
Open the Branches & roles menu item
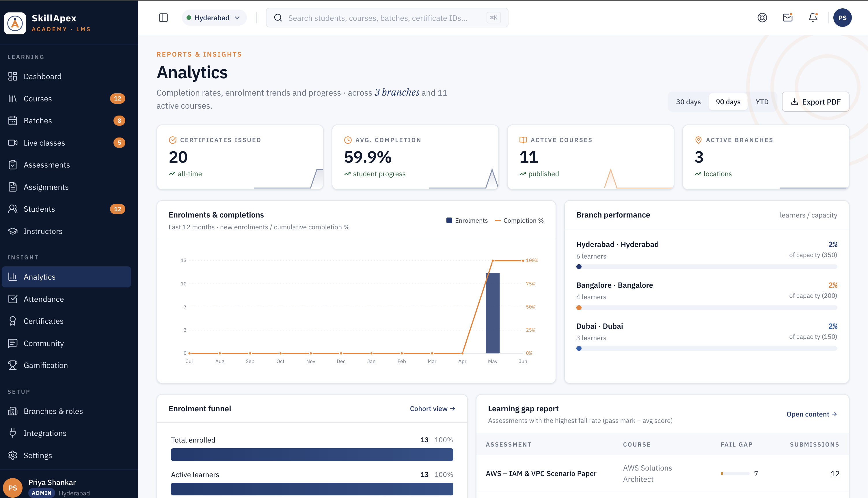(x=66, y=411)
